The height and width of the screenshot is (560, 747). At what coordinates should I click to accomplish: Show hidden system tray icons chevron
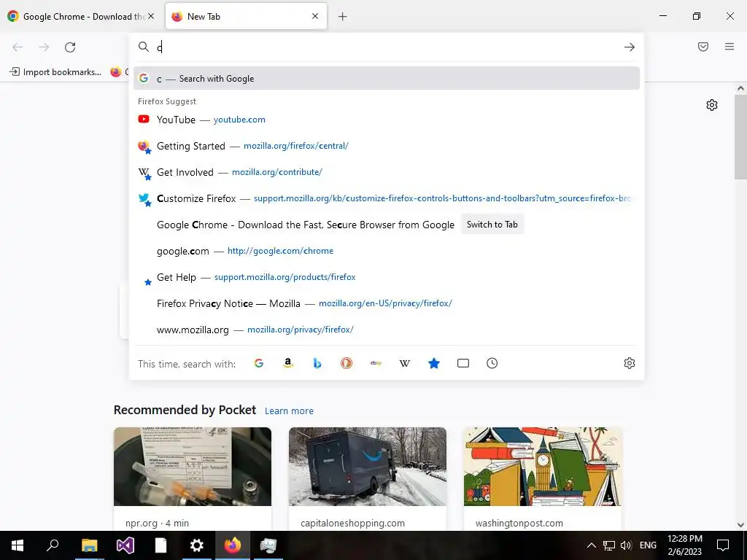(x=591, y=545)
